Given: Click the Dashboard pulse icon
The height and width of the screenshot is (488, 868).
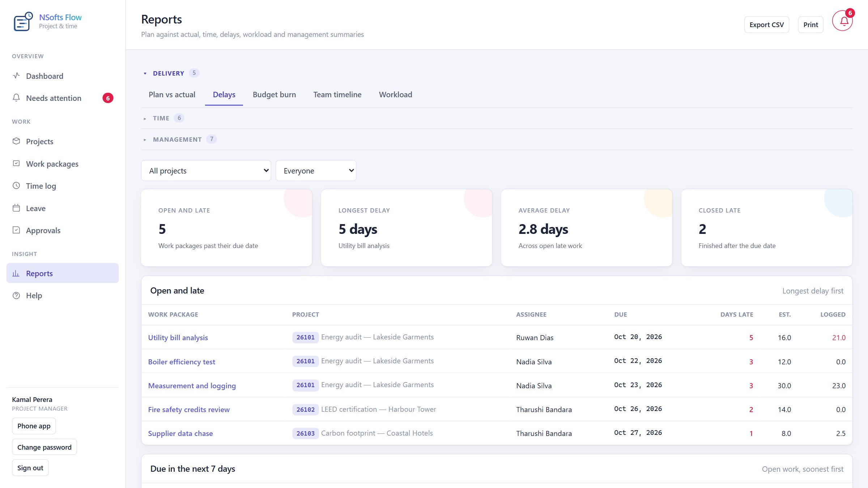Looking at the screenshot, I should pos(16,76).
